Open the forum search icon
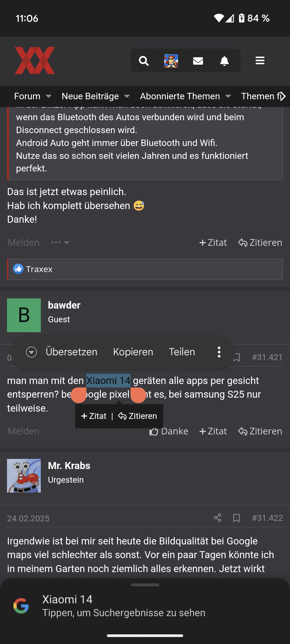The height and width of the screenshot is (644, 290). coord(144,61)
